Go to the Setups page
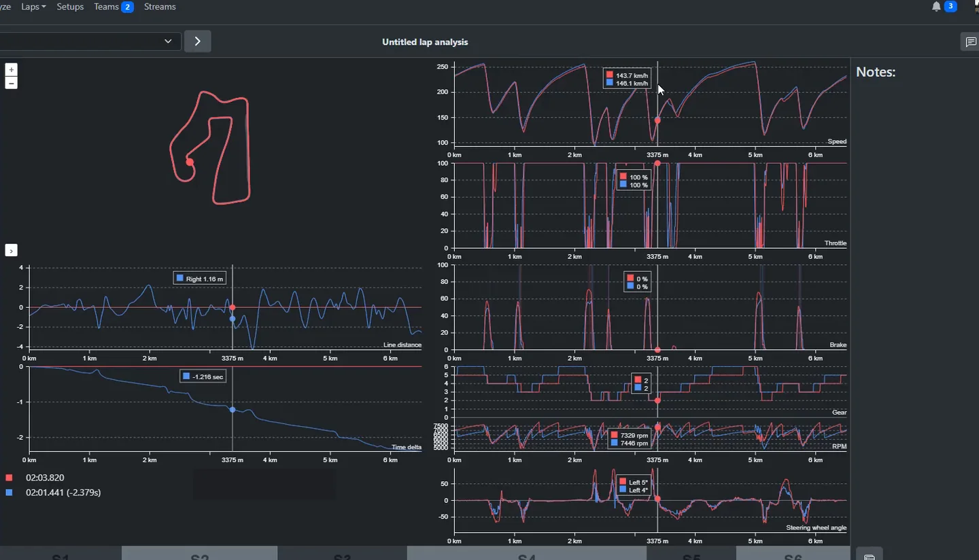The width and height of the screenshot is (979, 560). point(70,7)
